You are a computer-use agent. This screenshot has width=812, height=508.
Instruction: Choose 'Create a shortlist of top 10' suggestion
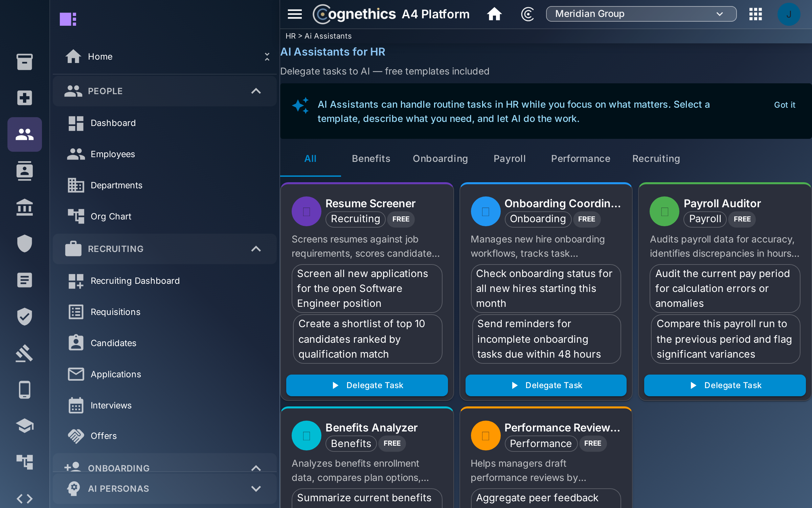pyautogui.click(x=368, y=339)
